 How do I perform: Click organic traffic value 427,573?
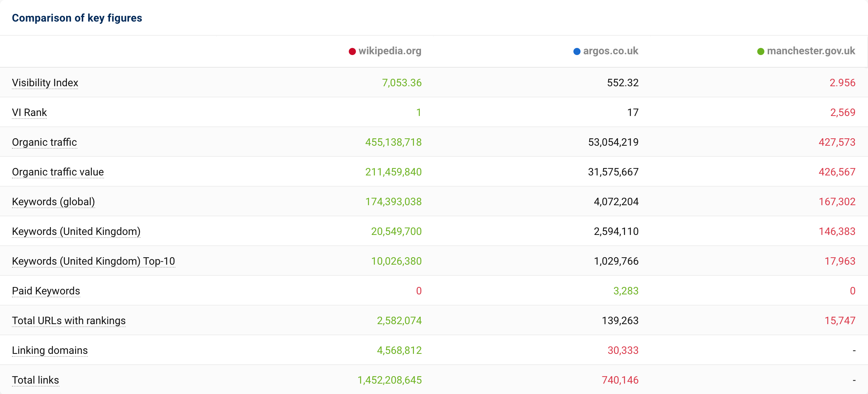pos(837,142)
